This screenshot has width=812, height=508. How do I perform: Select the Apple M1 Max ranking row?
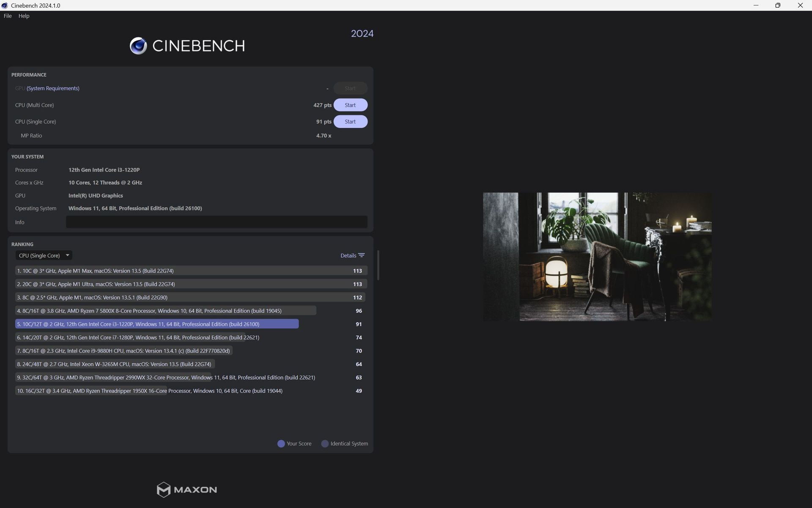pos(191,271)
